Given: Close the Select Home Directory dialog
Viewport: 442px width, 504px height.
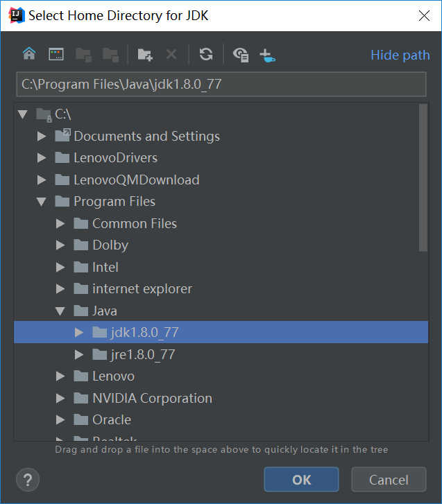Looking at the screenshot, I should [425, 15].
